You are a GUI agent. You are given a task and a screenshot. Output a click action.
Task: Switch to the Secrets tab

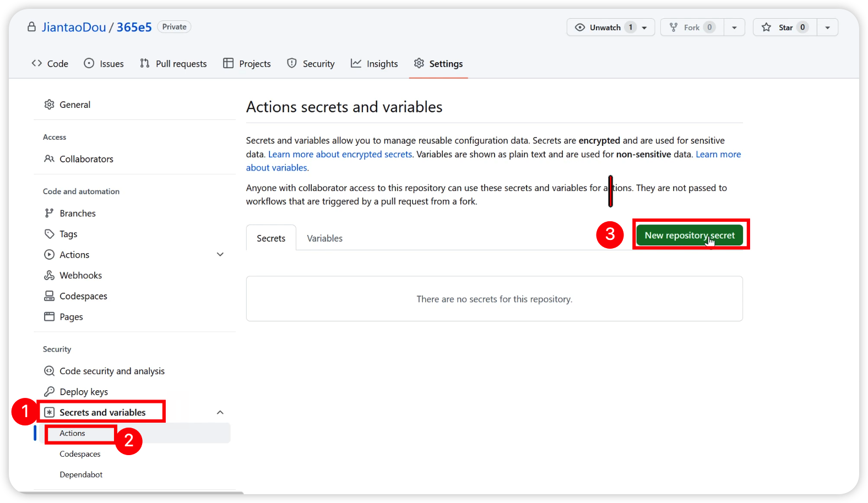(271, 238)
